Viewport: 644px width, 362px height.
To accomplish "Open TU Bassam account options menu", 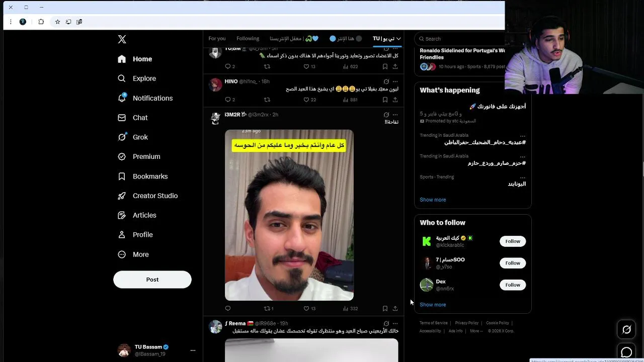I will pyautogui.click(x=193, y=350).
